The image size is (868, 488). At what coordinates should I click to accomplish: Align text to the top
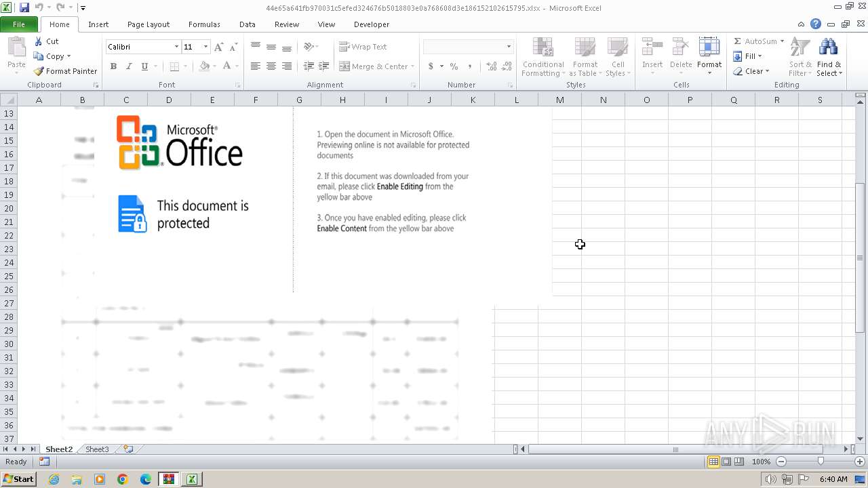(x=256, y=47)
